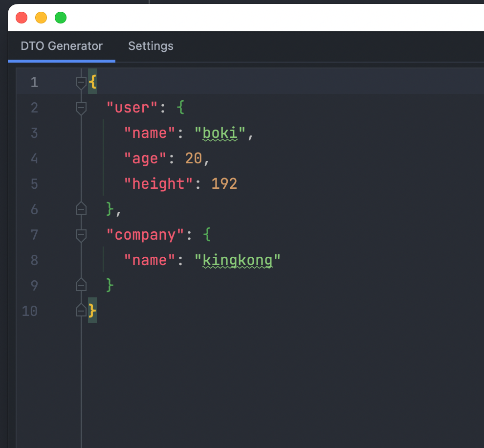The height and width of the screenshot is (448, 484).
Task: Click the red close window button
Action: 22,18
